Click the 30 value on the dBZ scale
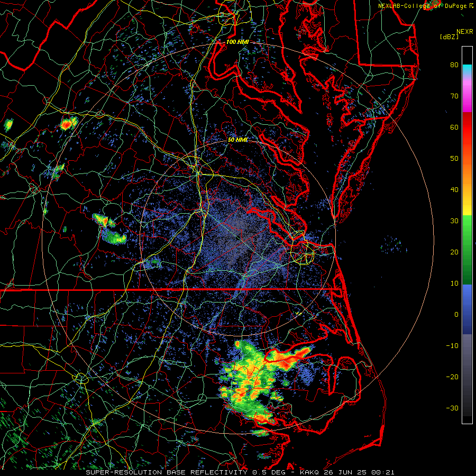476x476 pixels. [x=454, y=221]
